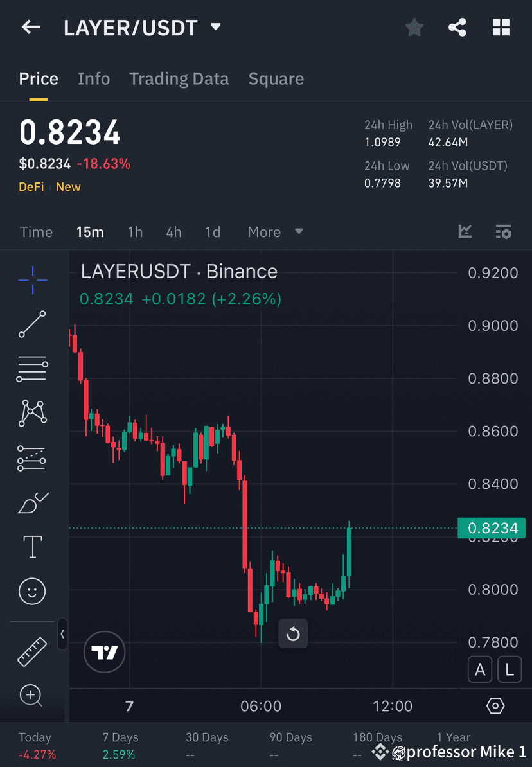Select the 1h timeframe
Viewport: 532px width, 767px height.
click(135, 232)
